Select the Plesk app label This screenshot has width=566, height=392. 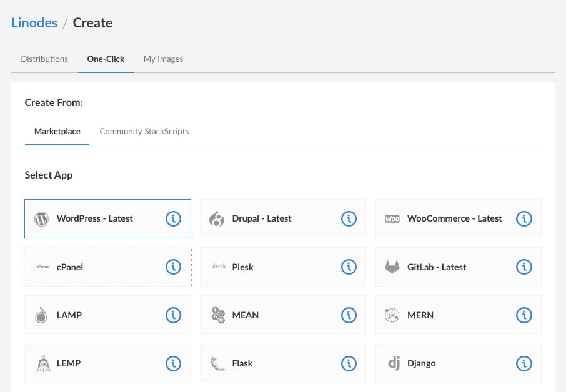pyautogui.click(x=242, y=267)
